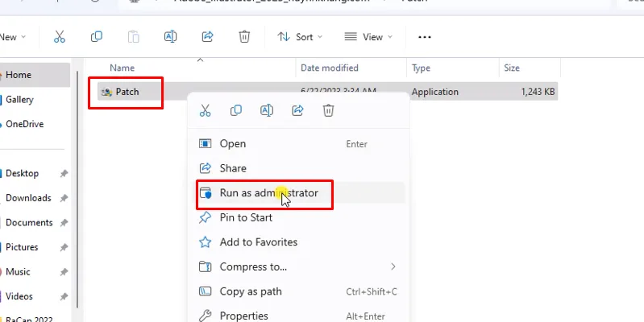
Task: Click the Share icon in the context menu's top row
Action: (x=297, y=110)
